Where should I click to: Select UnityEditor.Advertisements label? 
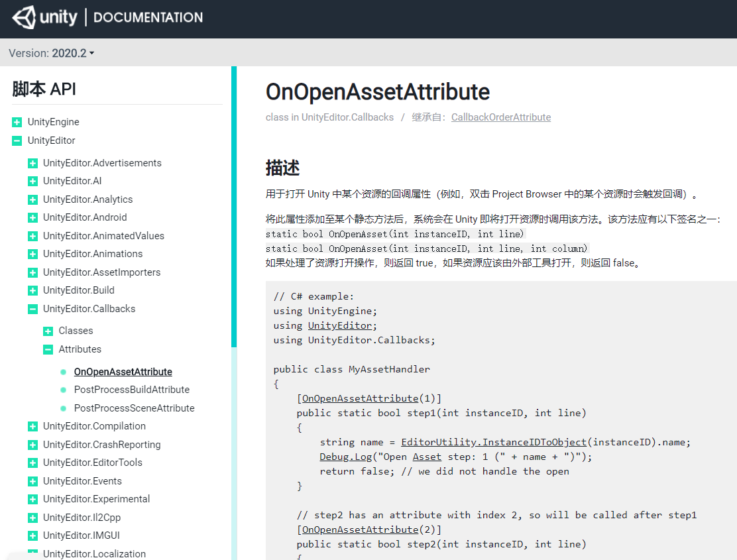pos(102,163)
